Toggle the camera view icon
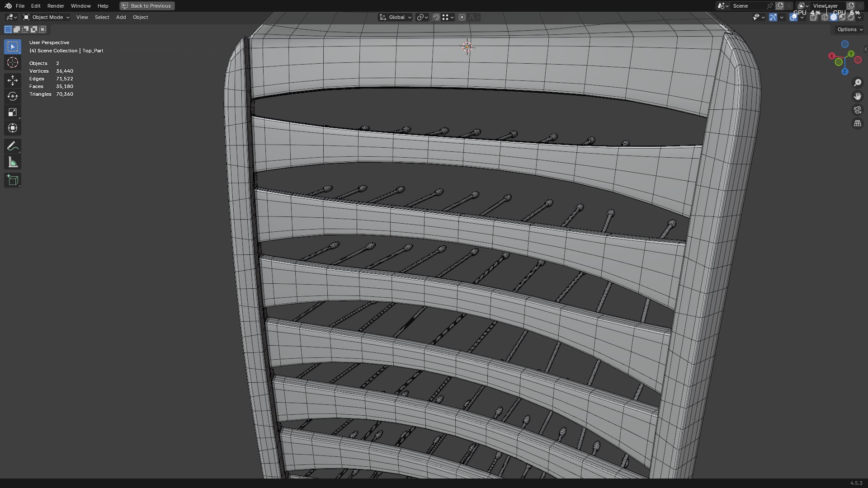This screenshot has width=868, height=488. pyautogui.click(x=858, y=110)
